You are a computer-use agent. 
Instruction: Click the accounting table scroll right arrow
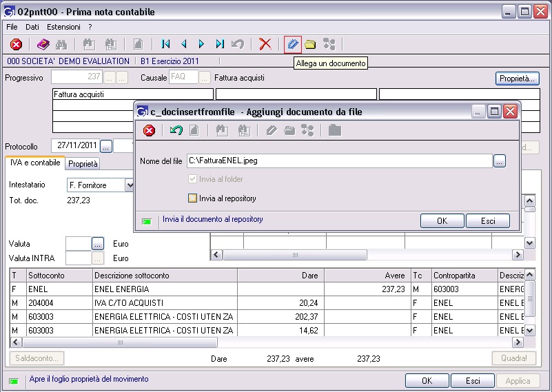[518, 342]
